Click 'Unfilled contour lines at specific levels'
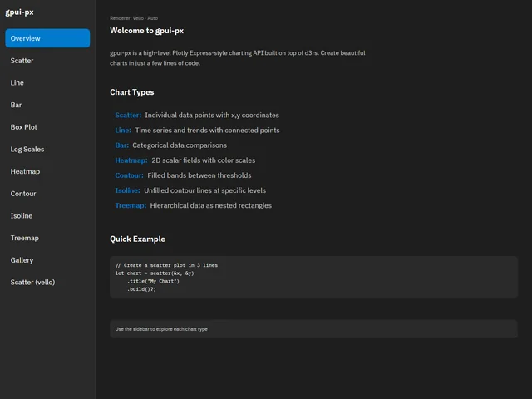 coord(205,190)
